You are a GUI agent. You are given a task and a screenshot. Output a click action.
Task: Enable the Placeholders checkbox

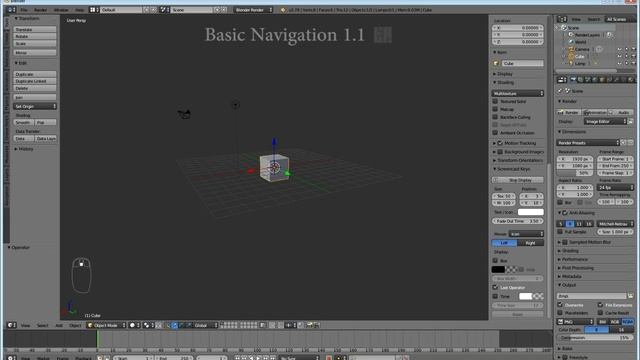[560, 313]
